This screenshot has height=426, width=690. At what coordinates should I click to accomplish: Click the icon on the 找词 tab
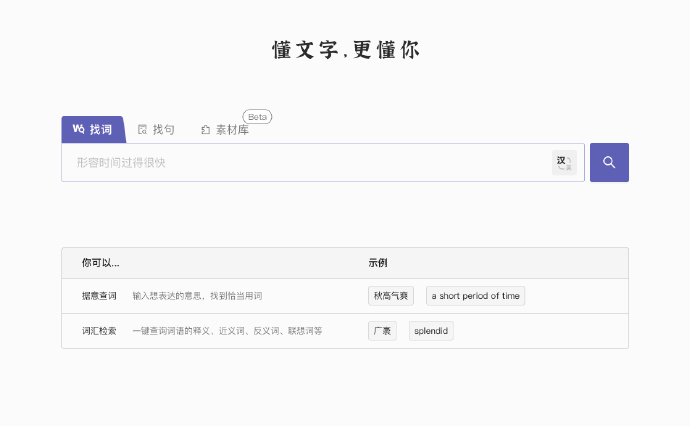pyautogui.click(x=78, y=130)
